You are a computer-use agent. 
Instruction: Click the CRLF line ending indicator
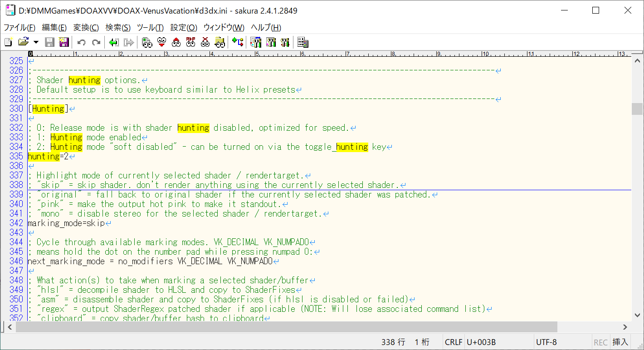(454, 342)
